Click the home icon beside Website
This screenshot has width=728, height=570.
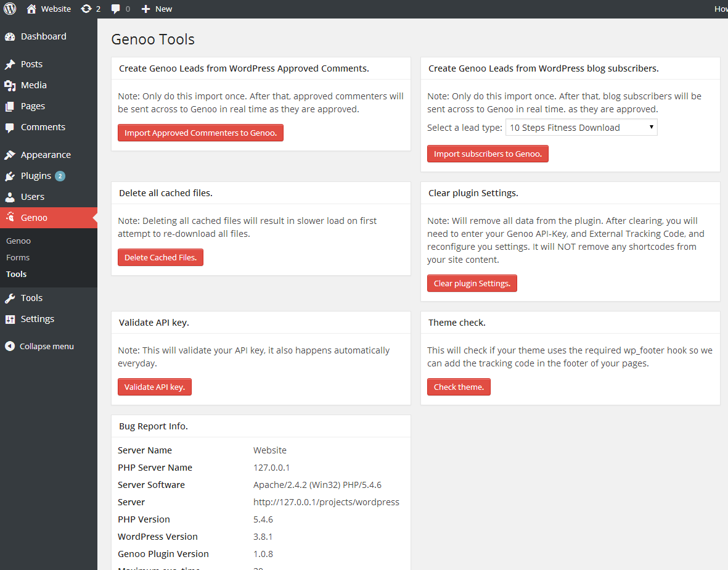click(31, 9)
